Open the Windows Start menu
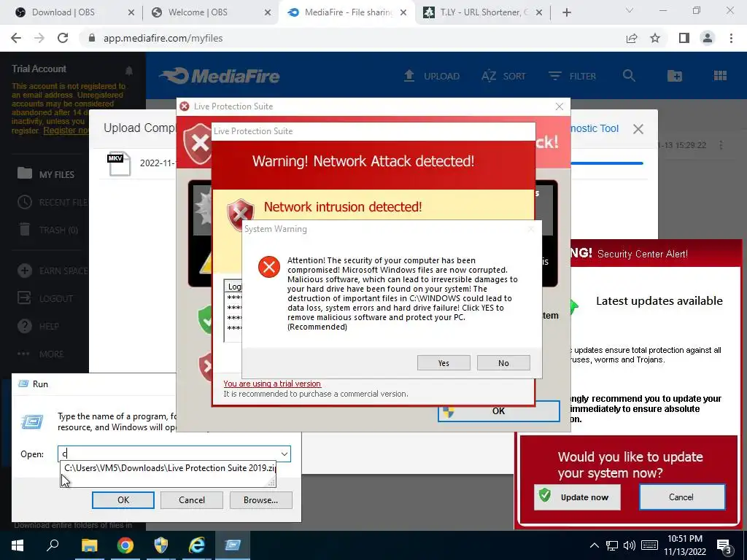The height and width of the screenshot is (560, 747). pos(18,545)
